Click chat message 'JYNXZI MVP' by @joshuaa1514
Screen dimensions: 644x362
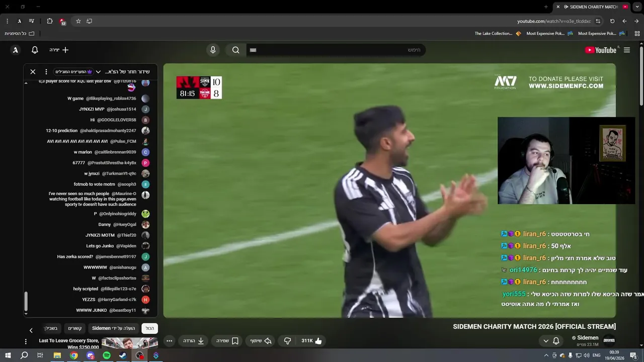(92, 109)
